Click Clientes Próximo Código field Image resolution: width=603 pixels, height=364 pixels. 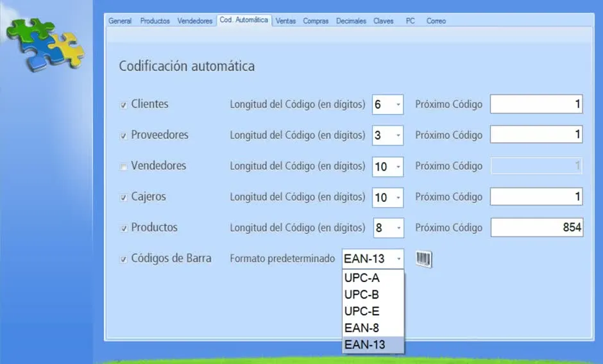point(536,104)
